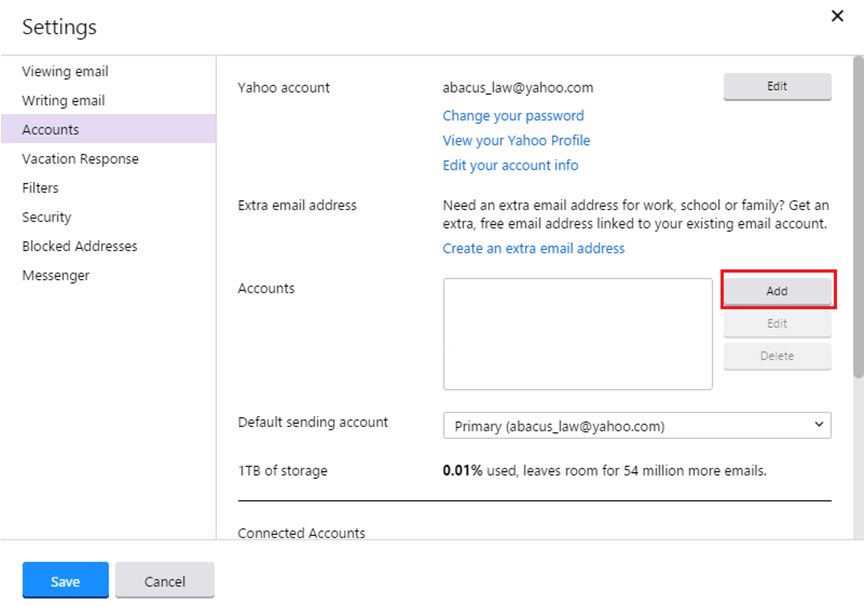Close the Settings dialog
This screenshot has height=607, width=865.
pyautogui.click(x=838, y=16)
